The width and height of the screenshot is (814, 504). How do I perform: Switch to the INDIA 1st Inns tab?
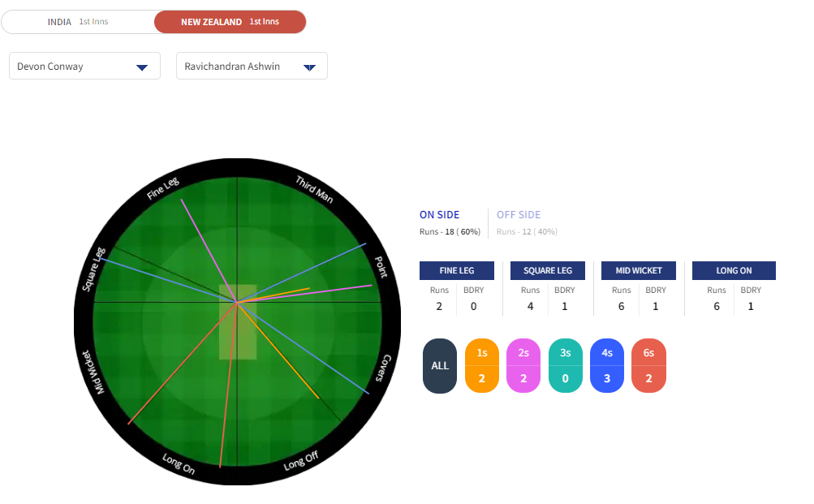click(x=78, y=22)
